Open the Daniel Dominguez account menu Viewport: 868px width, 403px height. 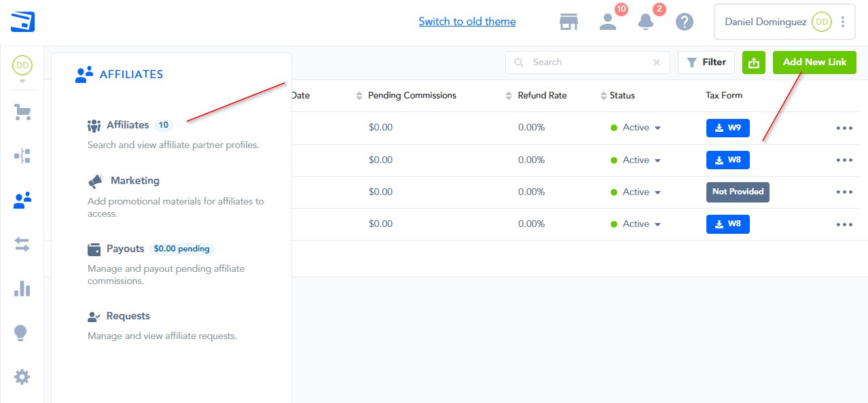784,22
